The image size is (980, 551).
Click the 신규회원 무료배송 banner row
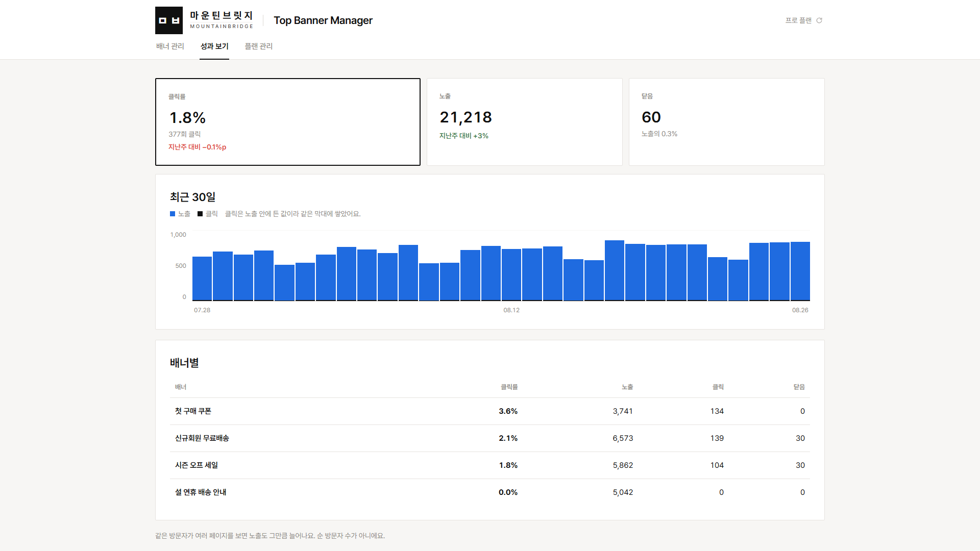click(x=490, y=438)
